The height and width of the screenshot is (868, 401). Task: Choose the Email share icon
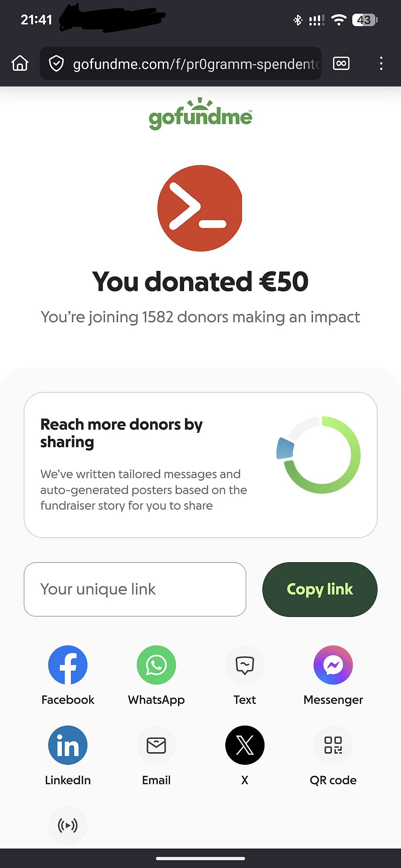click(x=156, y=745)
